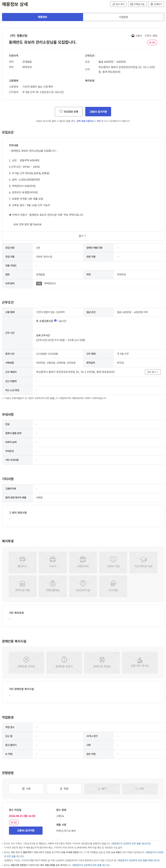Click 조회수 151 view count

pos(151,35)
